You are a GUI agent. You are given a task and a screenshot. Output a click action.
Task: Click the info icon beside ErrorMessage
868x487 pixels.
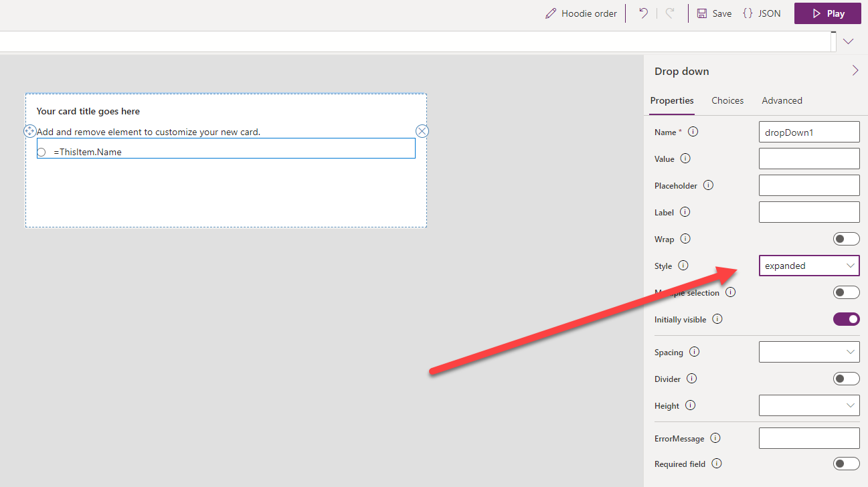(x=715, y=438)
